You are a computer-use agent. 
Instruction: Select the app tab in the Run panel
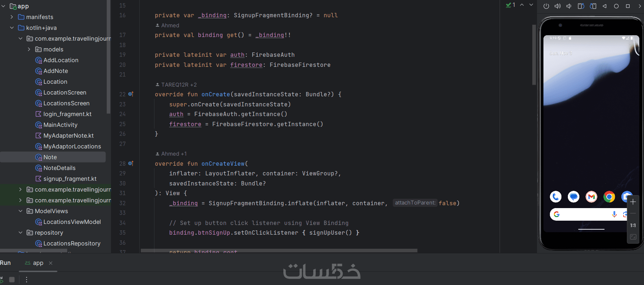pyautogui.click(x=38, y=263)
